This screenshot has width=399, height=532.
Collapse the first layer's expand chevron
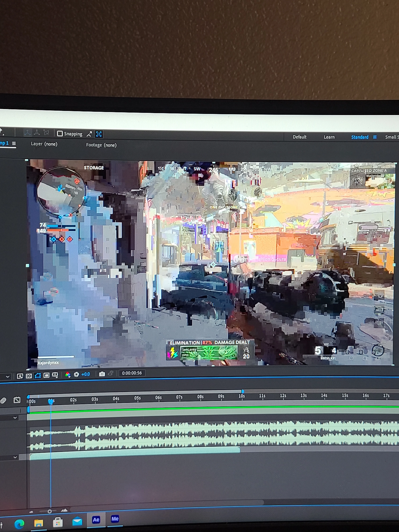coord(15,418)
